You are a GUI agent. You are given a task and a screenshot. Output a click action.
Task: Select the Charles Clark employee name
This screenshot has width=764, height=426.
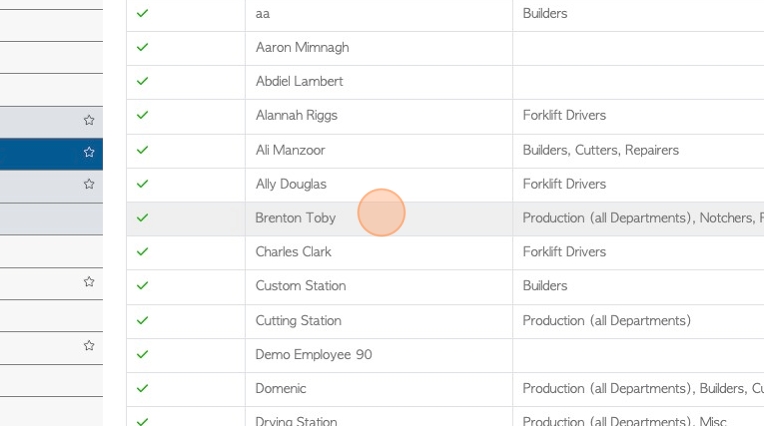click(293, 252)
